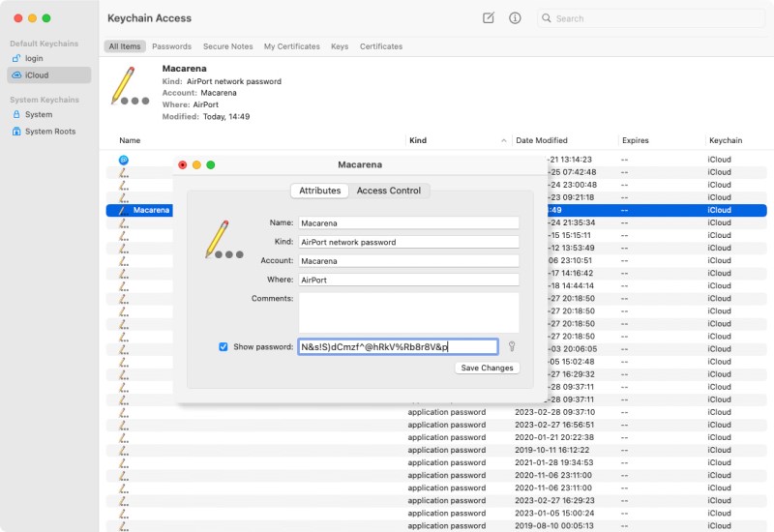774x532 pixels.
Task: Select row dated 2023-02-27 16:56:51
Action: click(x=436, y=425)
